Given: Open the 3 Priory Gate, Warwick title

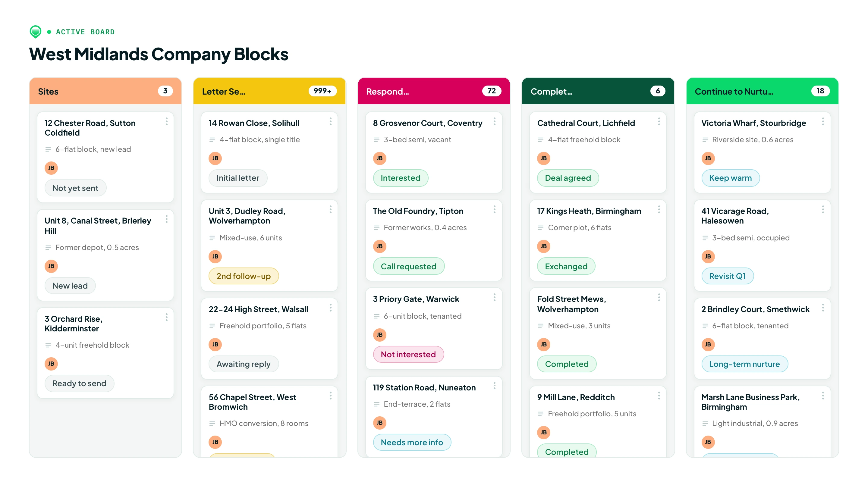Looking at the screenshot, I should click(416, 299).
